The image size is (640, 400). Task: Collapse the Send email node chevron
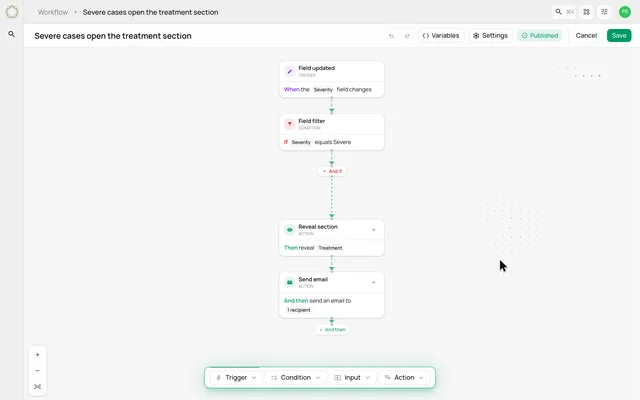[x=373, y=282]
